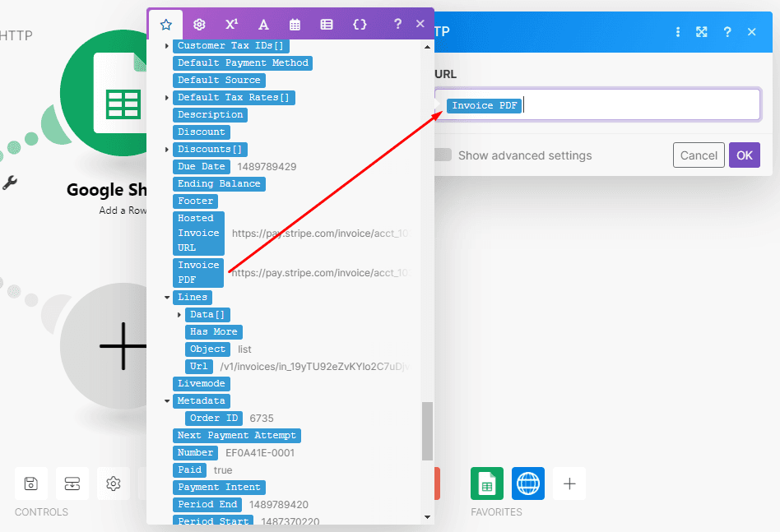780x532 pixels.
Task: Click the save scenario icon in Controls
Action: (x=31, y=483)
